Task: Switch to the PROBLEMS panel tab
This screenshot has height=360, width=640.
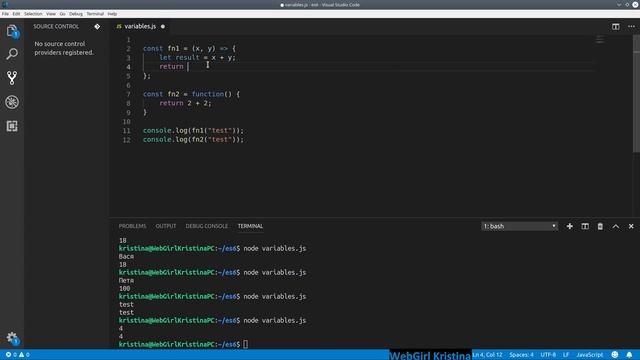Action: [132, 226]
